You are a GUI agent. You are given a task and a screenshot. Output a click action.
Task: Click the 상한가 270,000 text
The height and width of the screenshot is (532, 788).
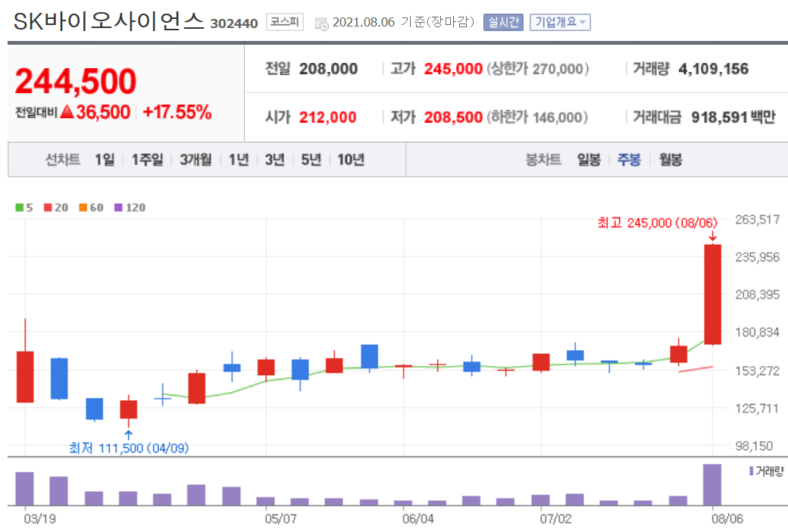(x=537, y=68)
